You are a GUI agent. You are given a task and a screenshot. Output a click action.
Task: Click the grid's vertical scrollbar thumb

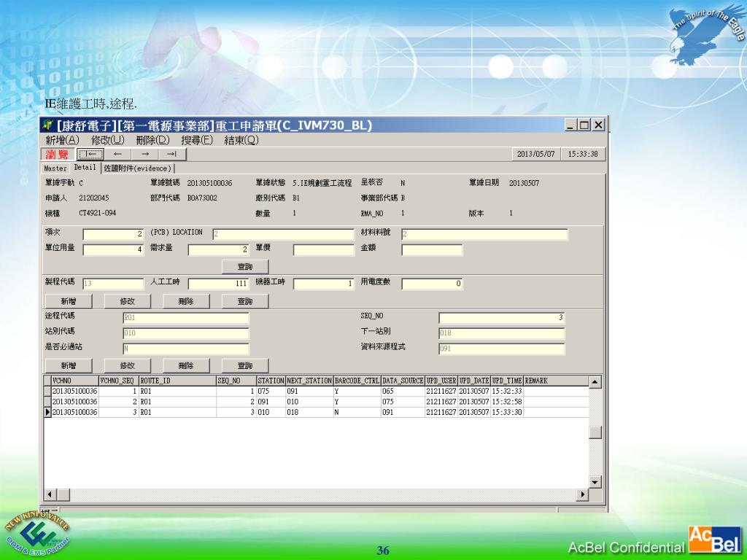click(595, 432)
